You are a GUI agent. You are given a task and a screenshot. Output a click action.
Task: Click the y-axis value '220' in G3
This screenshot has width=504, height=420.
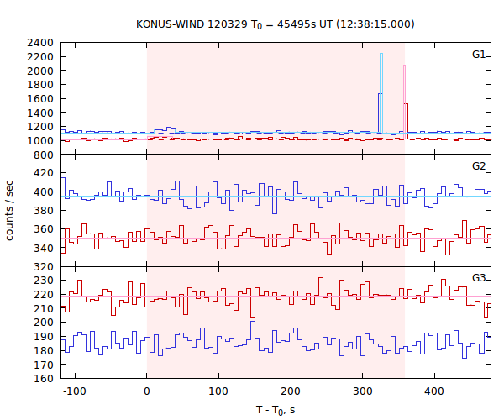pos(44,294)
